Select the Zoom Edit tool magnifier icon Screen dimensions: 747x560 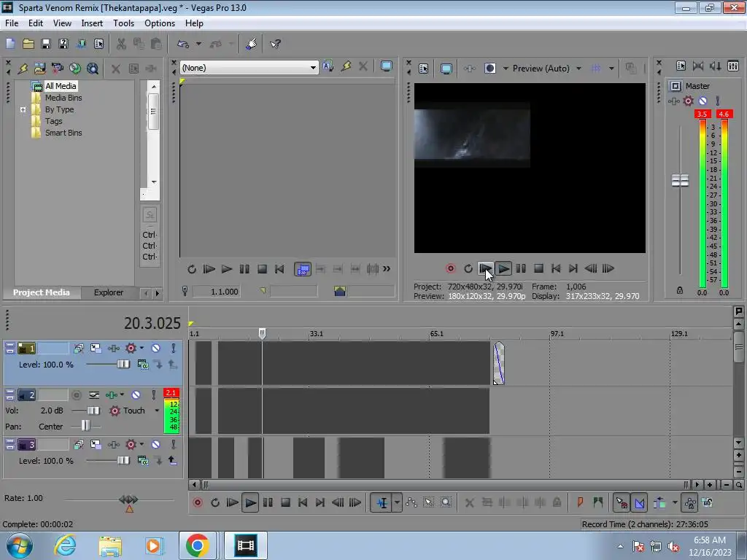pyautogui.click(x=446, y=502)
